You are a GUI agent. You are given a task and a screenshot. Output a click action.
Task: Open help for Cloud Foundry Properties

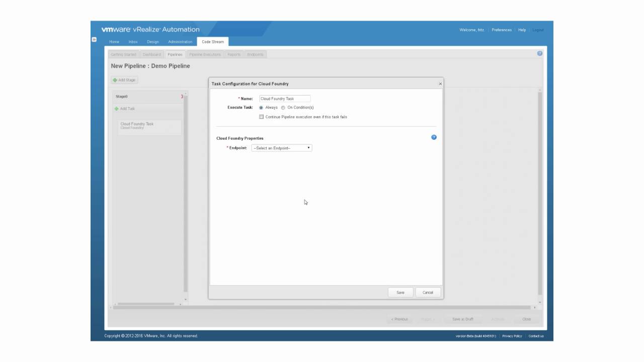(x=434, y=137)
